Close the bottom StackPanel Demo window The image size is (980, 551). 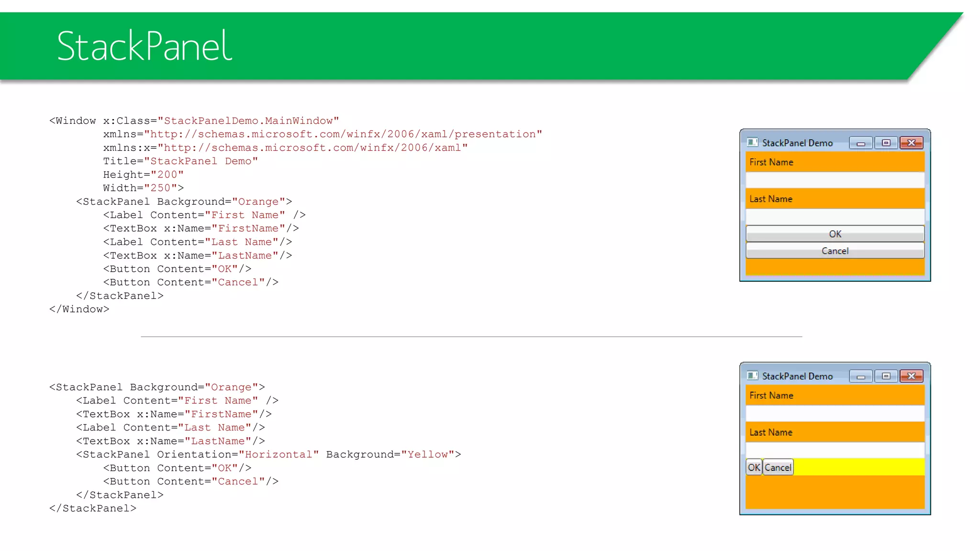pyautogui.click(x=912, y=376)
